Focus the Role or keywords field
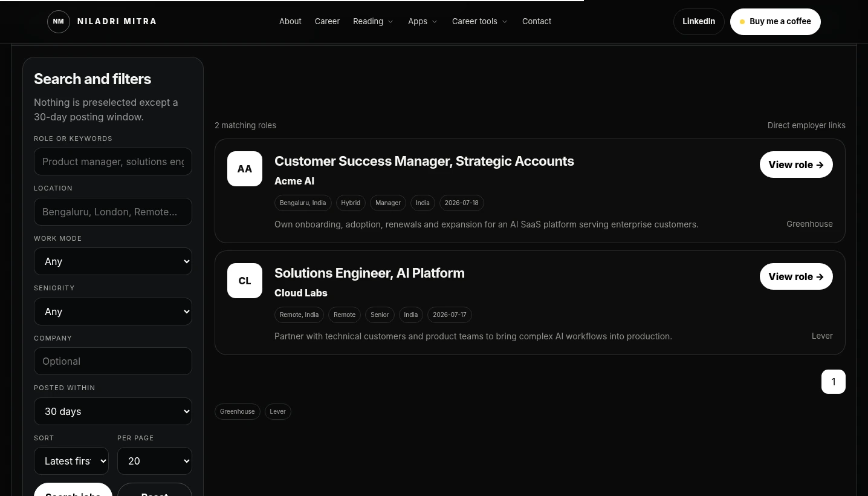 [x=113, y=162]
